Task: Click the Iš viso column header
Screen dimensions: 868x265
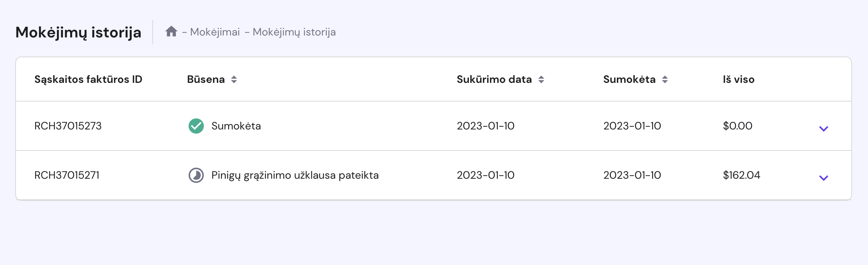Action: pyautogui.click(x=738, y=79)
